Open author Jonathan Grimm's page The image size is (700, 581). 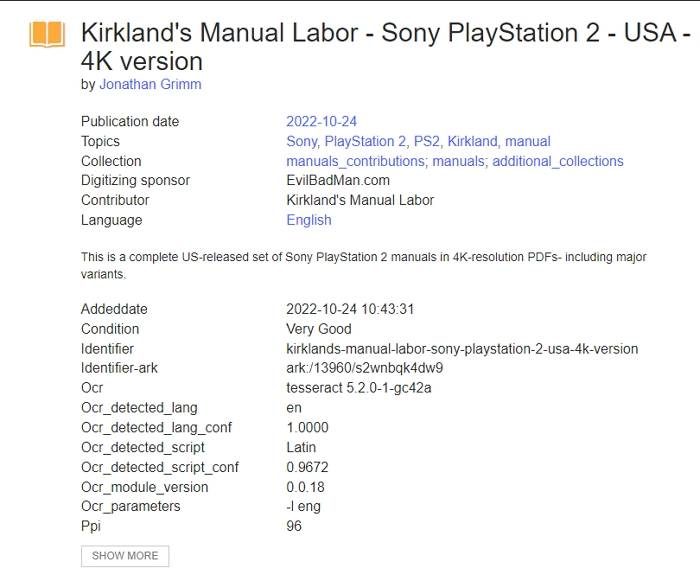[150, 85]
